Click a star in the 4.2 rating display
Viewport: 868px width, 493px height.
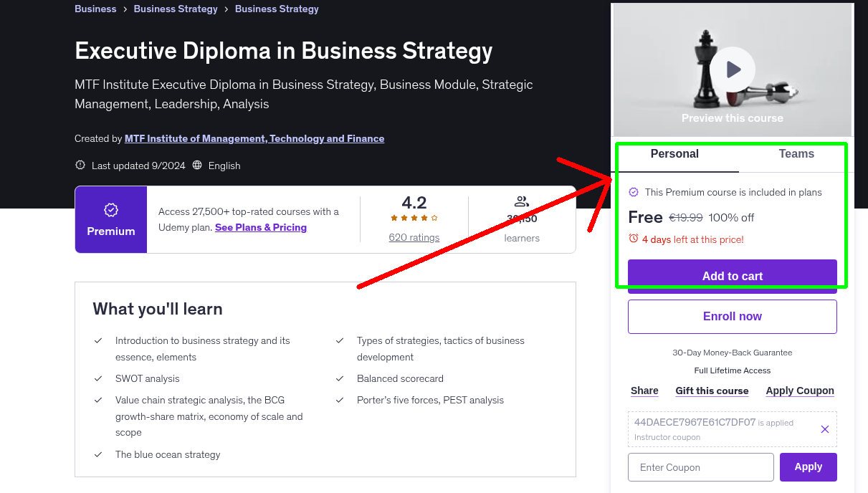(414, 217)
